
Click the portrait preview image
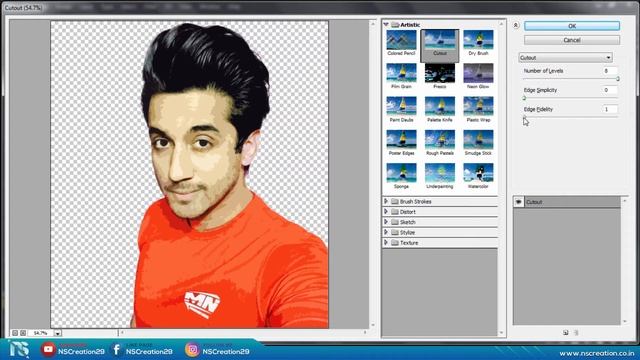[x=189, y=174]
